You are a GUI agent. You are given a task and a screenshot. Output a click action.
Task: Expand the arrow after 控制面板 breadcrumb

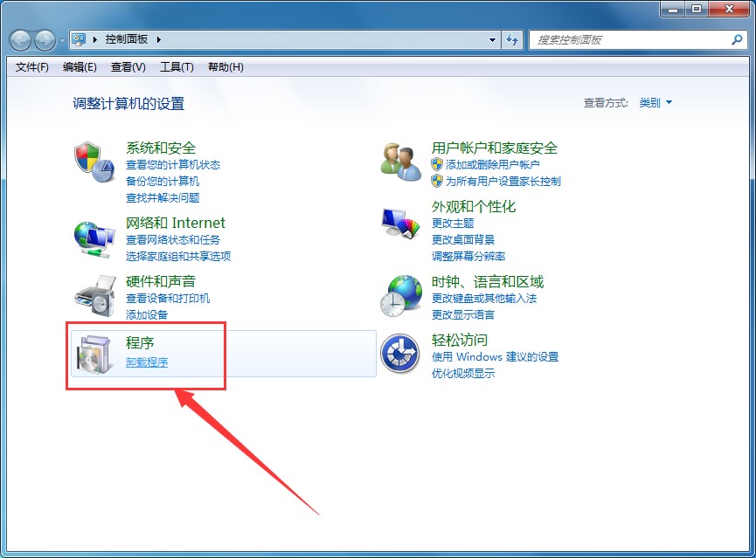(158, 39)
